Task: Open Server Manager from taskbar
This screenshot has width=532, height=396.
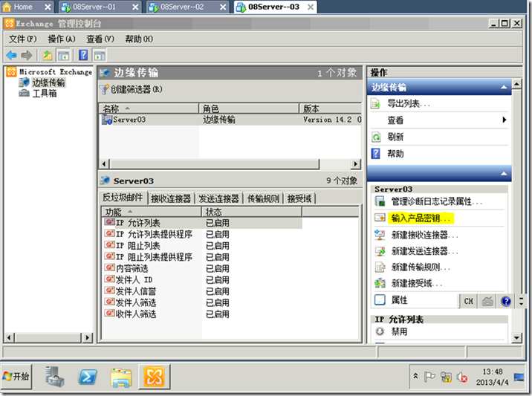Action: pyautogui.click(x=55, y=377)
